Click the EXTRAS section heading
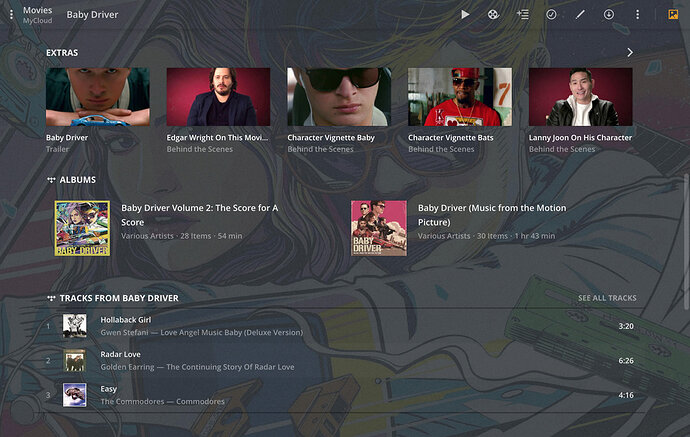 tap(62, 52)
